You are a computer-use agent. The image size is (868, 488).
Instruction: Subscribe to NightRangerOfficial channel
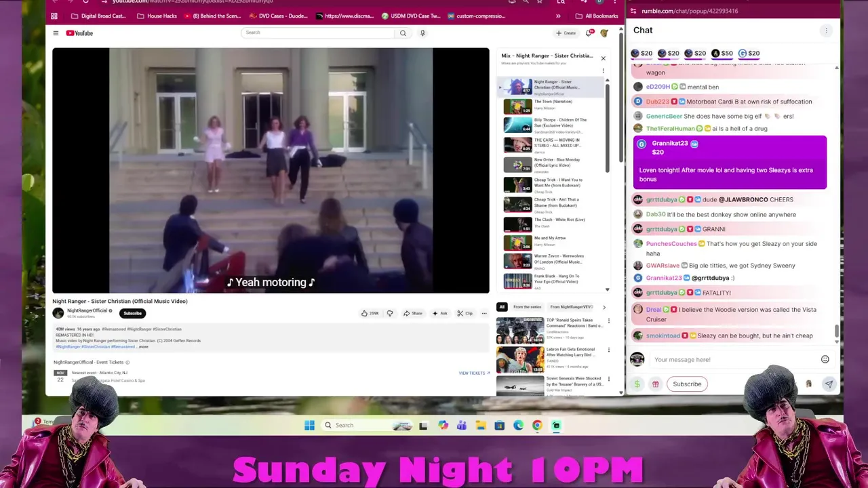tap(132, 313)
